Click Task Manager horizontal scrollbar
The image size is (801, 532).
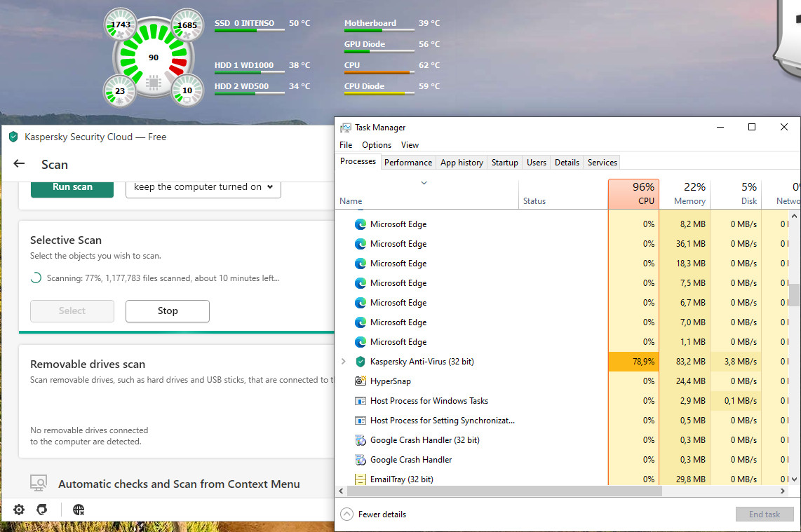[505, 491]
